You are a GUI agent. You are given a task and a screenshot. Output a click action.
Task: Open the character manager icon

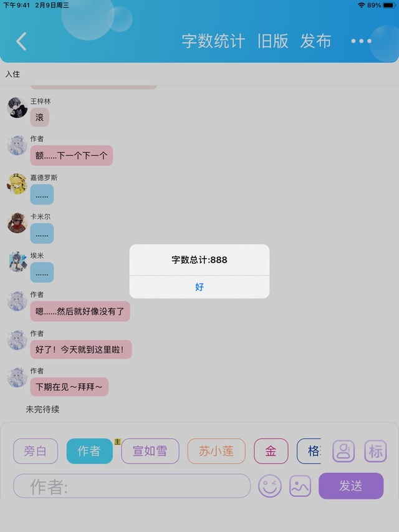[344, 452]
